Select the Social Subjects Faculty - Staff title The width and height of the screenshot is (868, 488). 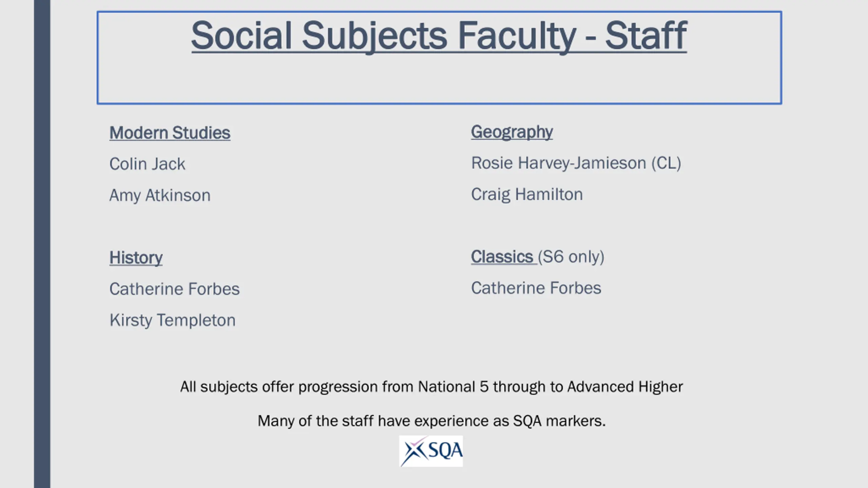(439, 36)
